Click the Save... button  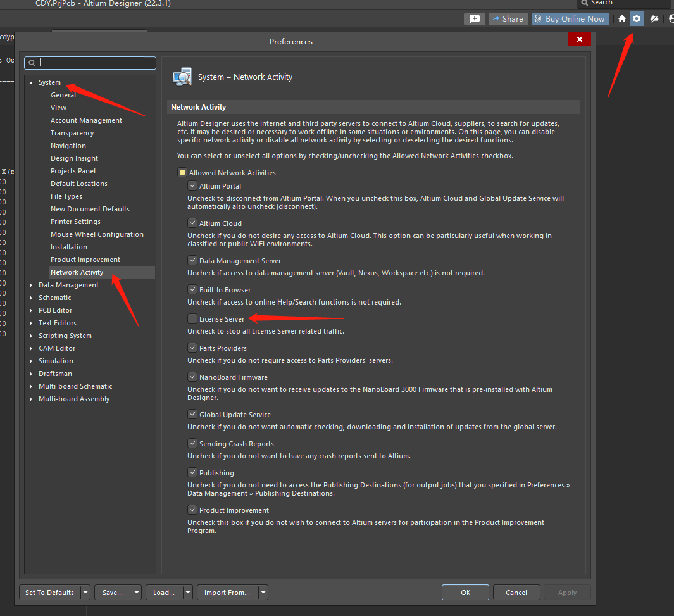[x=113, y=593]
